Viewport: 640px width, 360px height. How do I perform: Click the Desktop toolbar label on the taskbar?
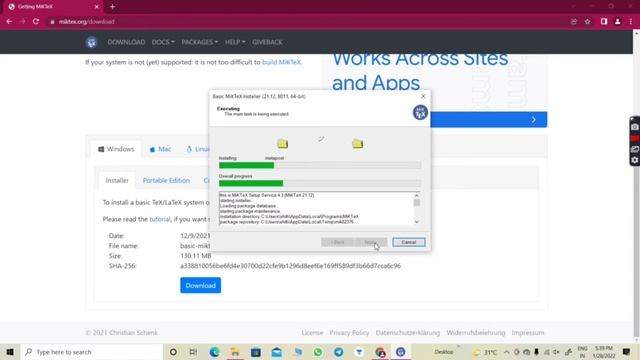444,352
